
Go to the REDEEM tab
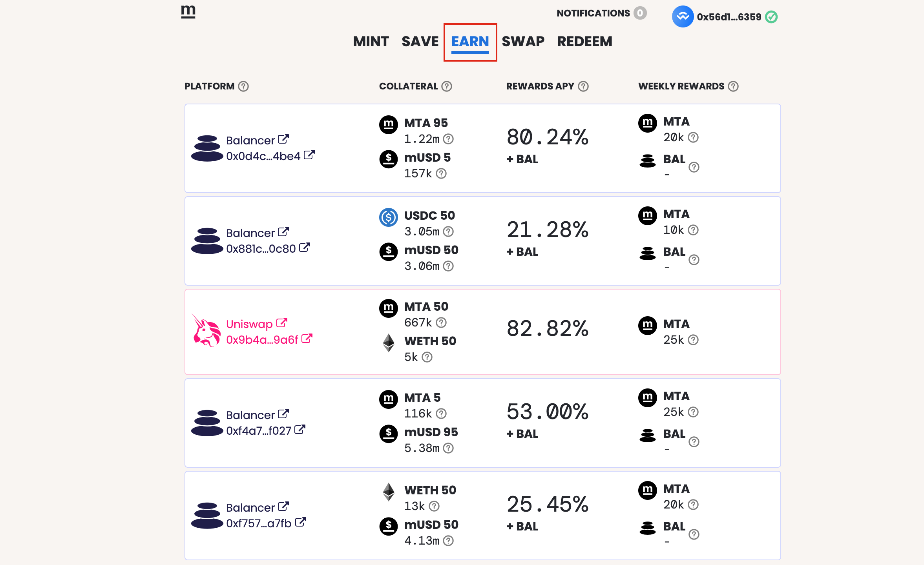(584, 42)
